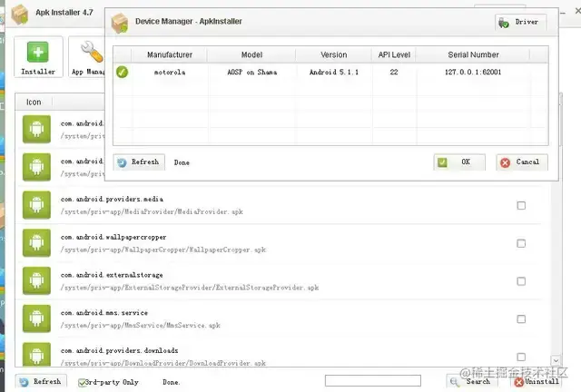Click API level value 22
The image size is (581, 392).
(x=394, y=73)
